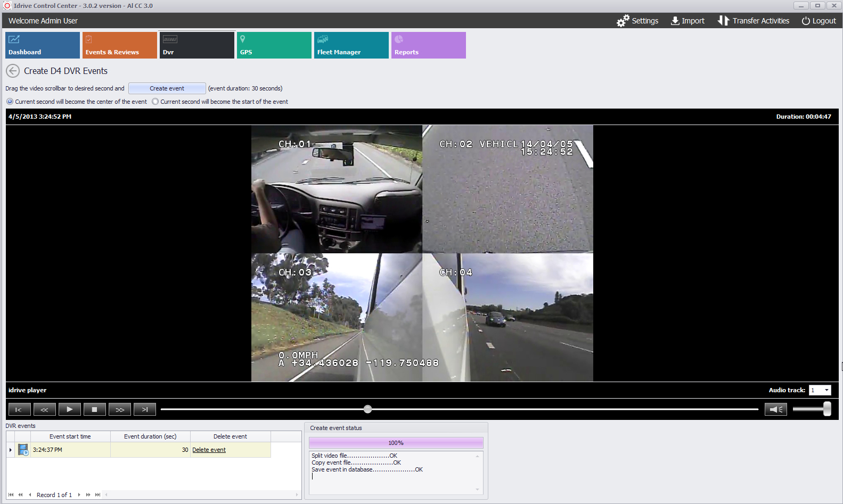Stop the video playback
Viewport: 843px width, 504px height.
click(x=94, y=409)
